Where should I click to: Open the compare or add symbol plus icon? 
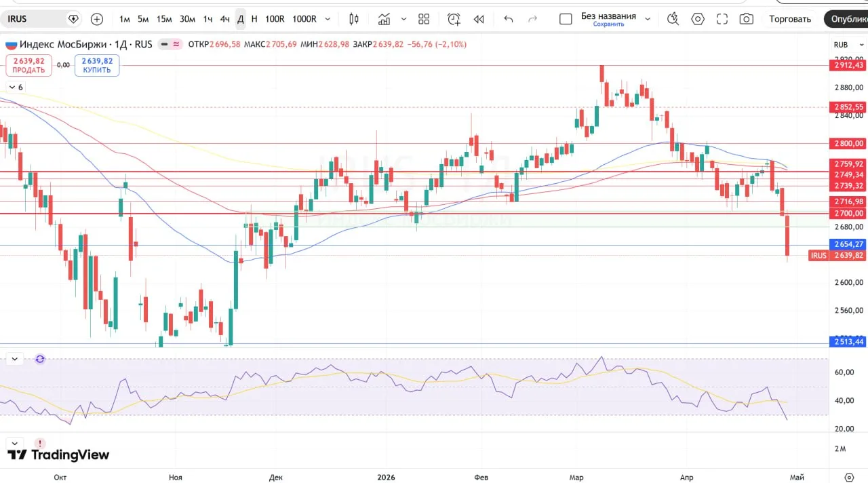(x=97, y=19)
